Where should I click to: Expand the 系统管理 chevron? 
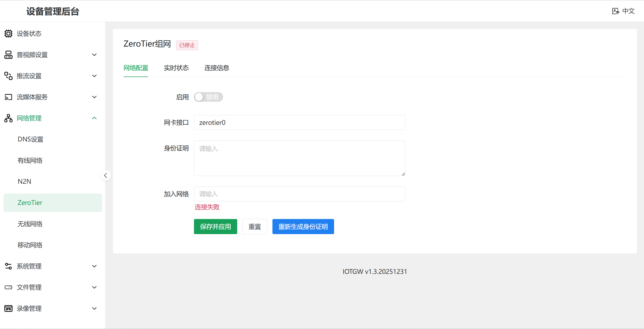(x=94, y=266)
